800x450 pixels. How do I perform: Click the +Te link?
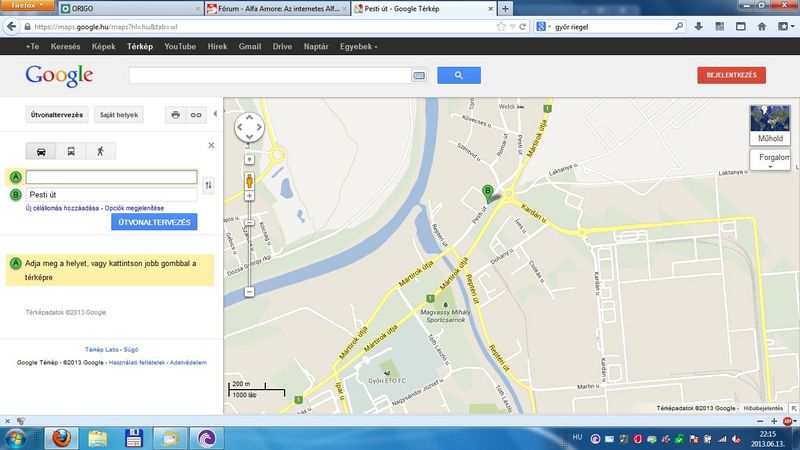tap(32, 46)
